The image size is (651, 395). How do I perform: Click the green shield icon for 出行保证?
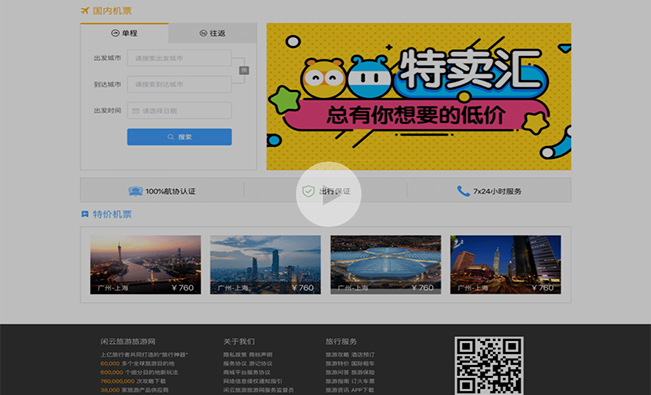tap(308, 191)
